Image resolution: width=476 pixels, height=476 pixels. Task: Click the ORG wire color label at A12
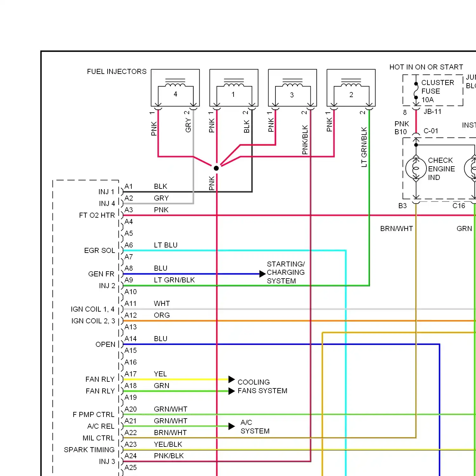point(162,315)
